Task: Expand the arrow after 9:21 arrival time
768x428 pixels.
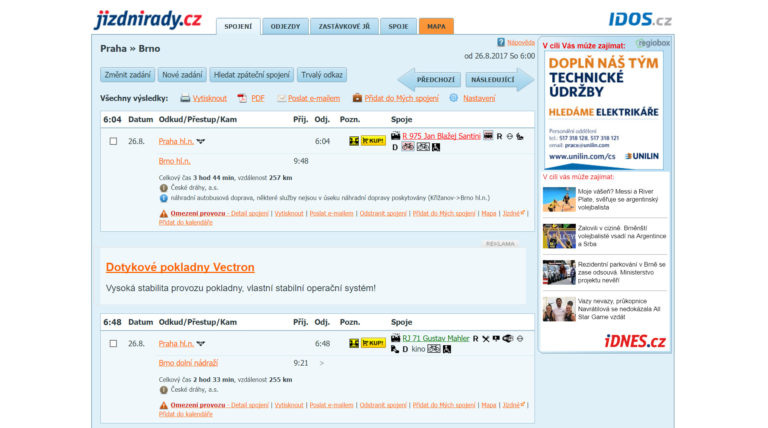Action: pyautogui.click(x=321, y=363)
